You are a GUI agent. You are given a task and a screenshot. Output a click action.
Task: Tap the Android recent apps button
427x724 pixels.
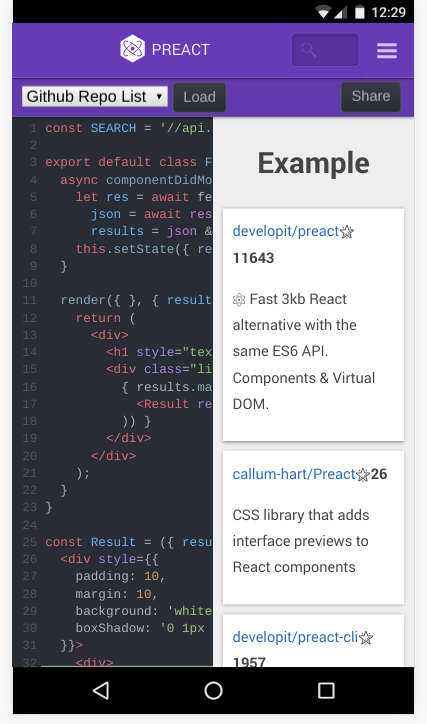(x=326, y=691)
